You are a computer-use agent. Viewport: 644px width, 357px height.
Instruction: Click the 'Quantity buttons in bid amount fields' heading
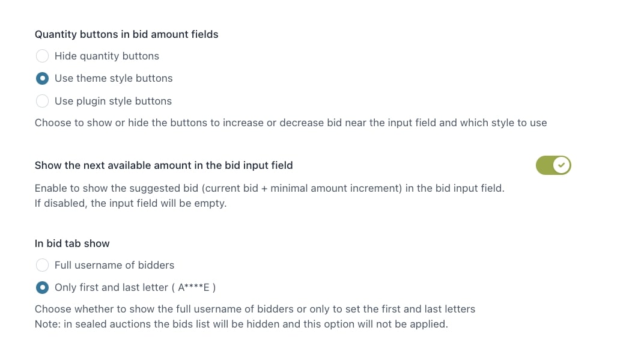pos(127,34)
